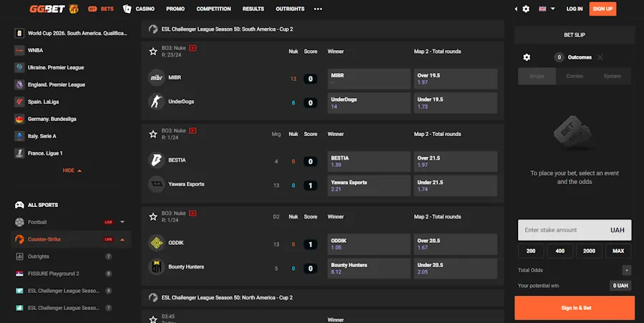
Task: Open live stream icon for MIBR match
Action: [x=192, y=48]
